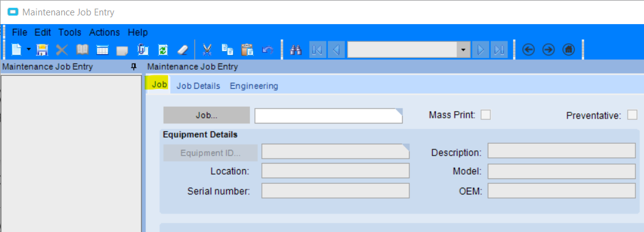Click the Save floppy disk icon
Image resolution: width=644 pixels, height=232 pixels.
[43, 50]
